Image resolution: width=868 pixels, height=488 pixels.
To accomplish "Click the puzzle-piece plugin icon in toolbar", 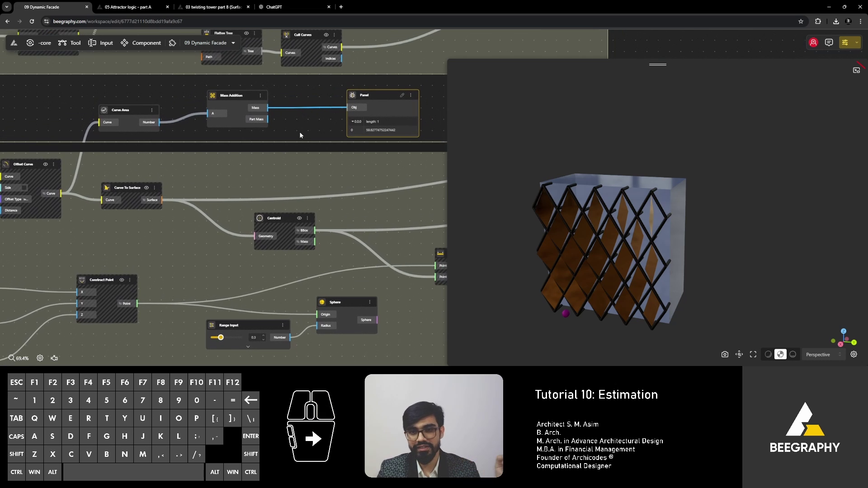I will (172, 43).
